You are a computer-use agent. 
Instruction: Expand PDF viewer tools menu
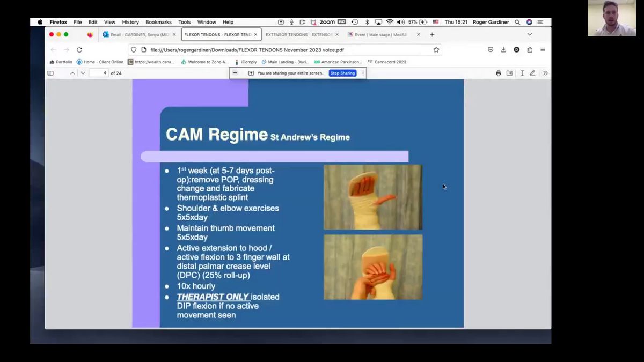coord(545,73)
